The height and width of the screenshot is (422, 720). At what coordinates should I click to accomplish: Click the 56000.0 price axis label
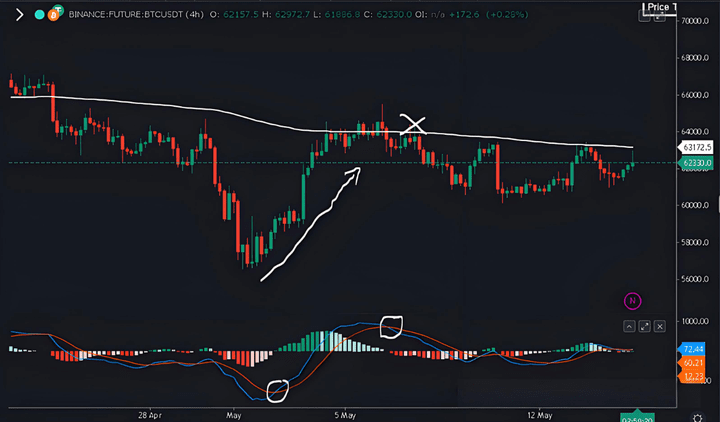[695, 279]
